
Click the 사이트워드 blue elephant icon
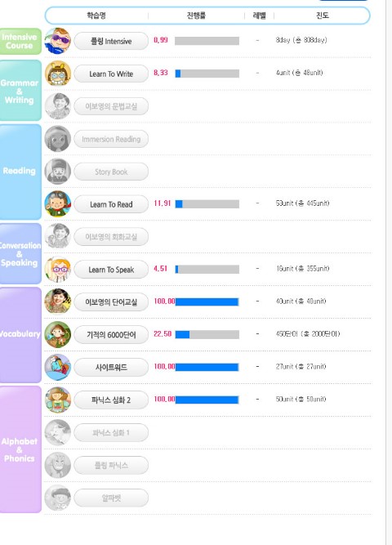[58, 367]
